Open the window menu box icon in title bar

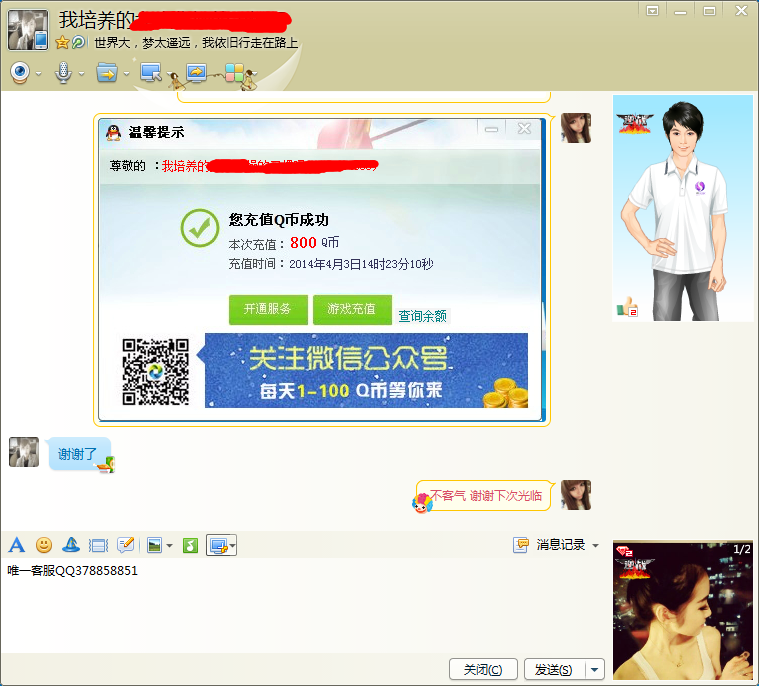click(x=653, y=11)
